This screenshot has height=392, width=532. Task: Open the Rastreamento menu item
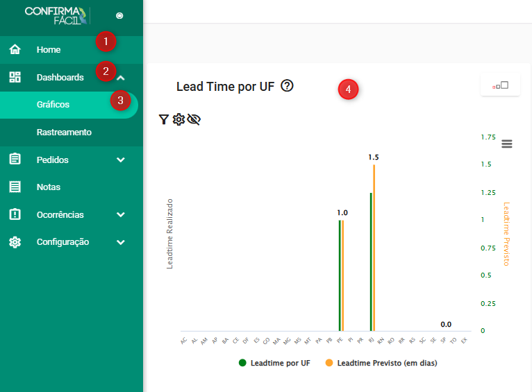64,133
